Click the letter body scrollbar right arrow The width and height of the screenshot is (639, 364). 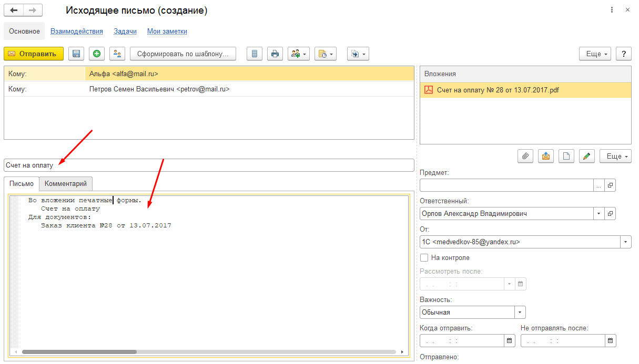(x=402, y=352)
